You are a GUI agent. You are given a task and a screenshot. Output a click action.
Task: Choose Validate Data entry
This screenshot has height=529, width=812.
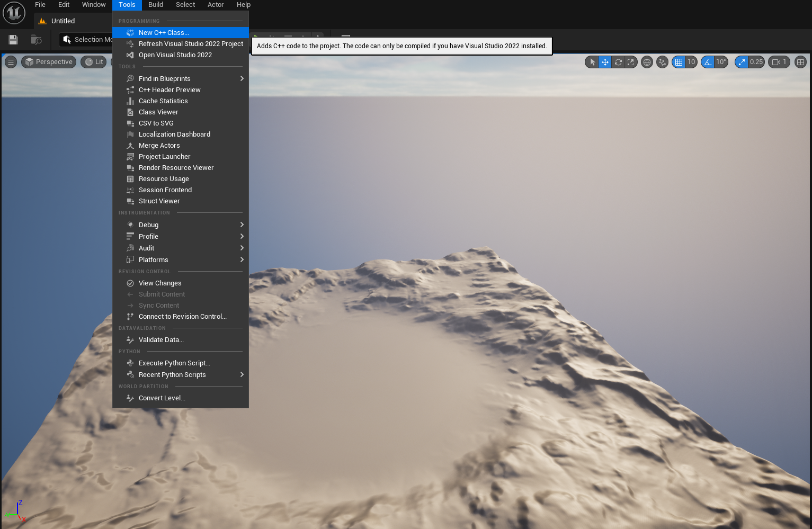(x=181, y=340)
